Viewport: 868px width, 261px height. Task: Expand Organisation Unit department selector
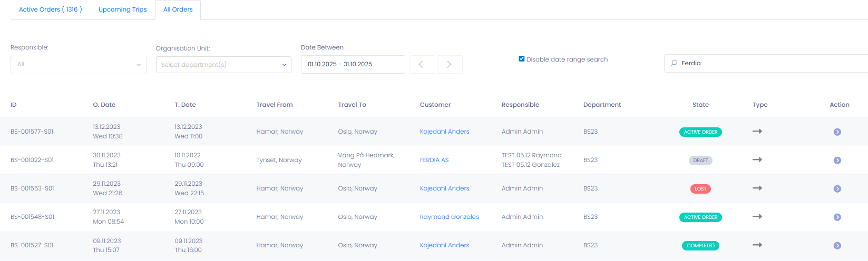click(223, 65)
